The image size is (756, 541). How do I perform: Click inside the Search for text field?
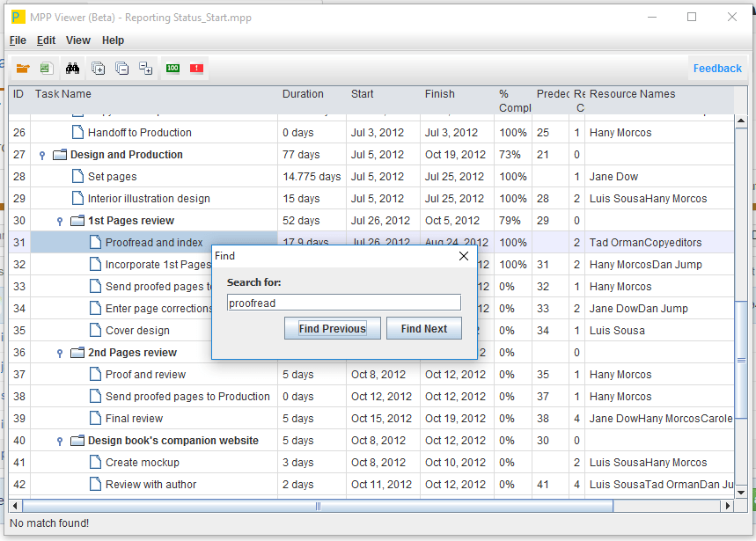click(x=343, y=302)
